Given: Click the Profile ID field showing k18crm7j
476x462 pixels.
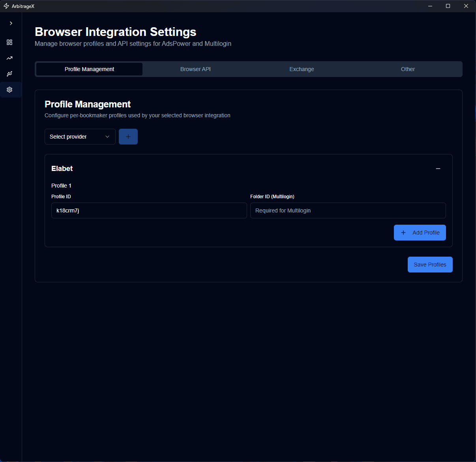Looking at the screenshot, I should tap(149, 210).
